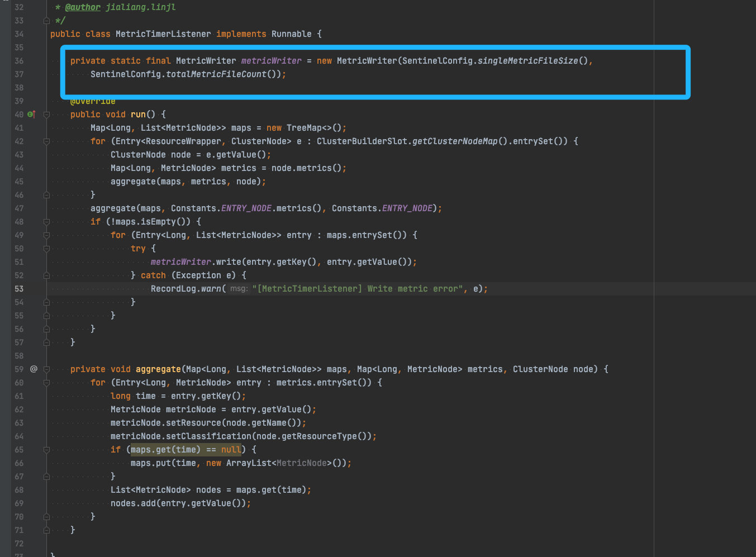Click the warn method on line 53
This screenshot has height=557, width=756.
[x=211, y=289]
